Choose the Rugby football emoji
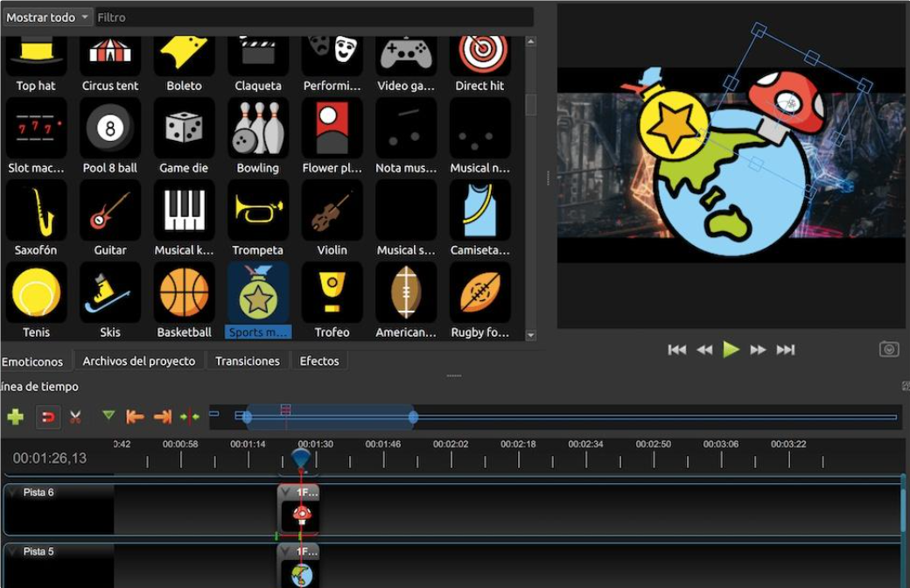This screenshot has width=910, height=588. [x=480, y=301]
